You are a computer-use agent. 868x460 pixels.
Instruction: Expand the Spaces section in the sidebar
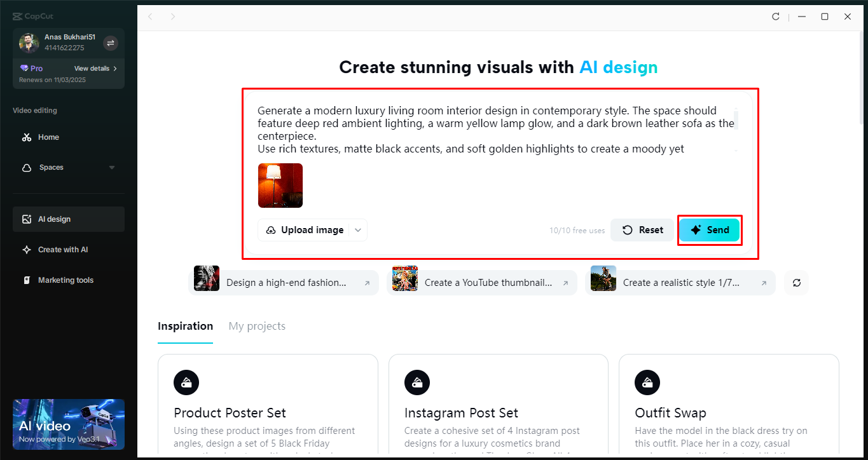click(x=112, y=167)
